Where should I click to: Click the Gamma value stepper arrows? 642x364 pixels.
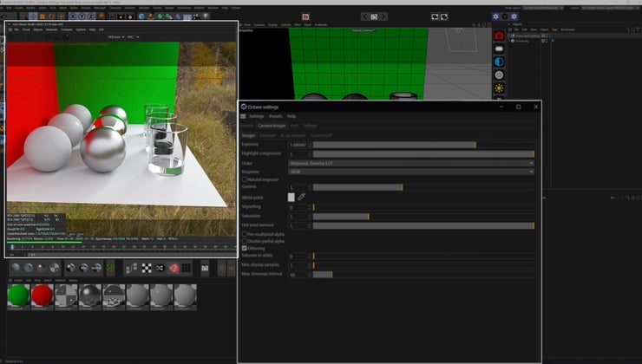tap(310, 187)
